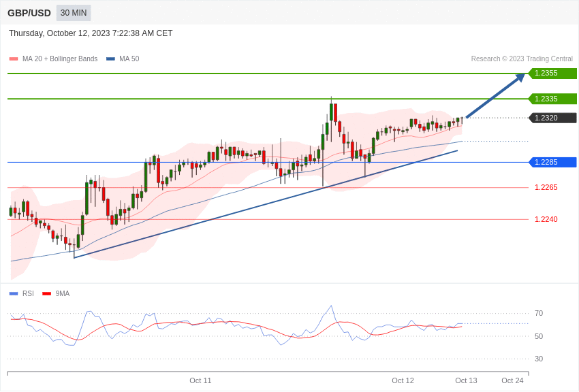Image resolution: width=579 pixels, height=392 pixels.
Task: Click the blue RSI legend swatch
Action: tap(14, 293)
